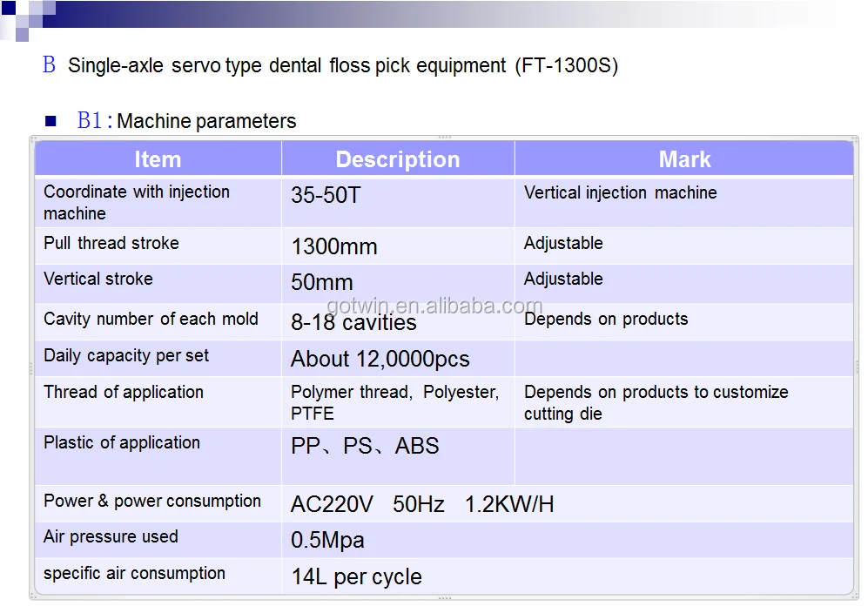Viewport: 868px width, 613px height.
Task: Click the Item column header
Action: point(158,159)
